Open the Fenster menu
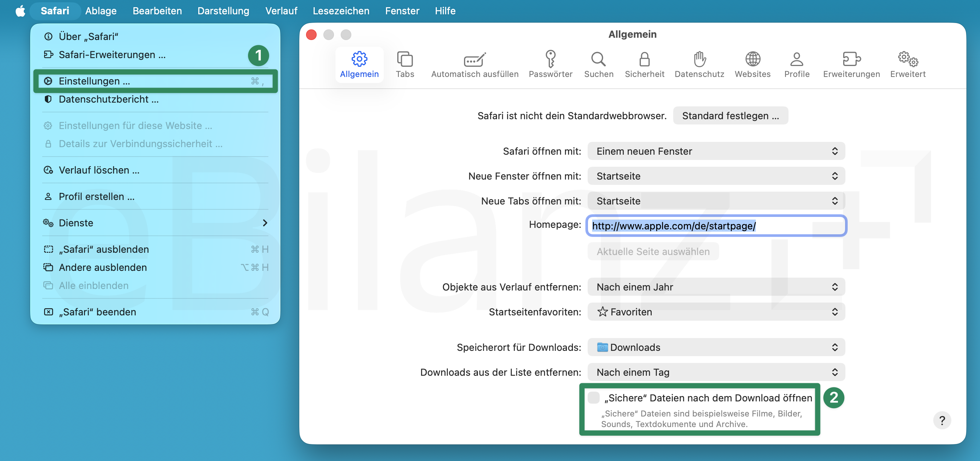 [402, 11]
